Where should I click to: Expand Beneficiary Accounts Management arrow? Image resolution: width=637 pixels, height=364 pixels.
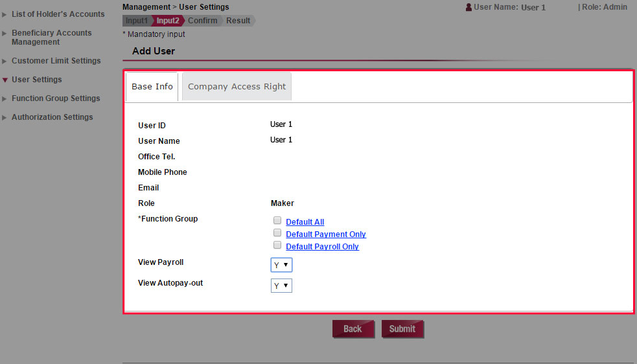point(5,33)
